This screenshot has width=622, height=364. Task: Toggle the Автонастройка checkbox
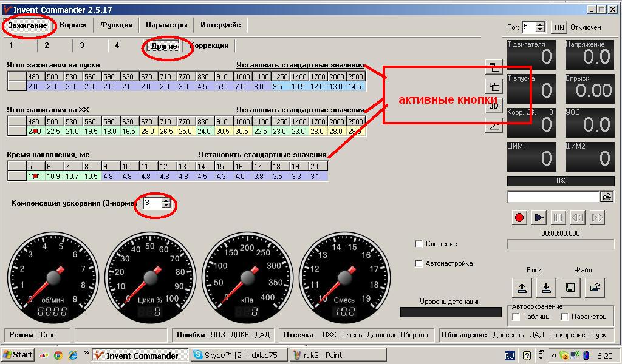(419, 263)
